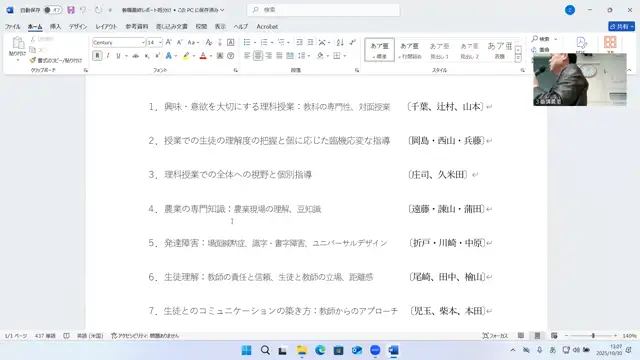Open the 参考資料 ribbon tab

coord(137,27)
